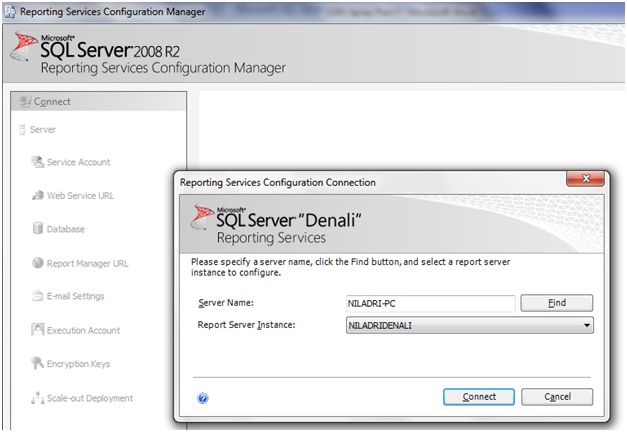The image size is (627, 432).
Task: Click the Web Service URL icon
Action: [38, 195]
